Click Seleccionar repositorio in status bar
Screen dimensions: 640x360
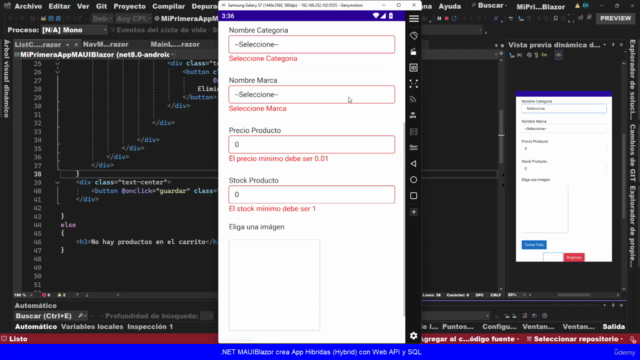tap(576, 339)
